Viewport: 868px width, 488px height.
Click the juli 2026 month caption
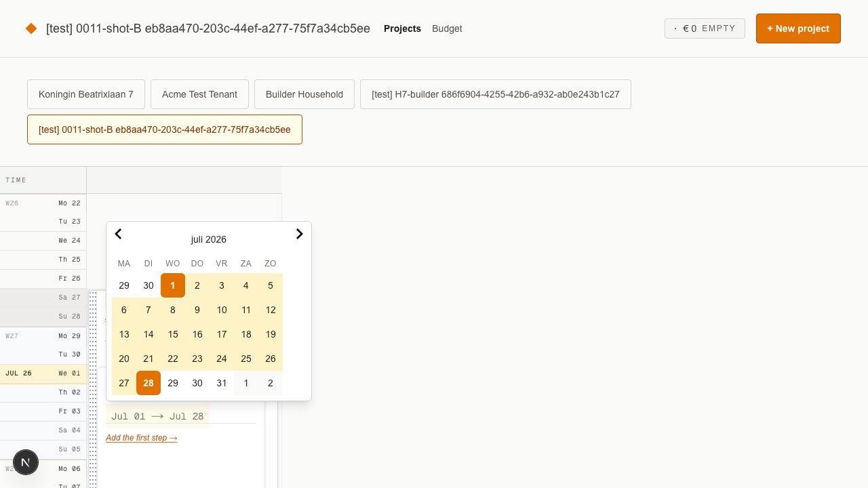click(x=209, y=239)
